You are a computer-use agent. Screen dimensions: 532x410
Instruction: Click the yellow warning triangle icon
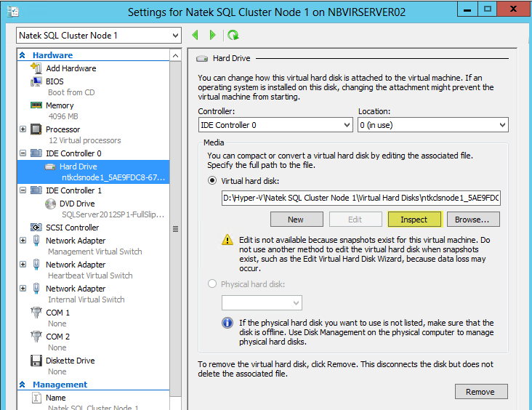pos(227,240)
